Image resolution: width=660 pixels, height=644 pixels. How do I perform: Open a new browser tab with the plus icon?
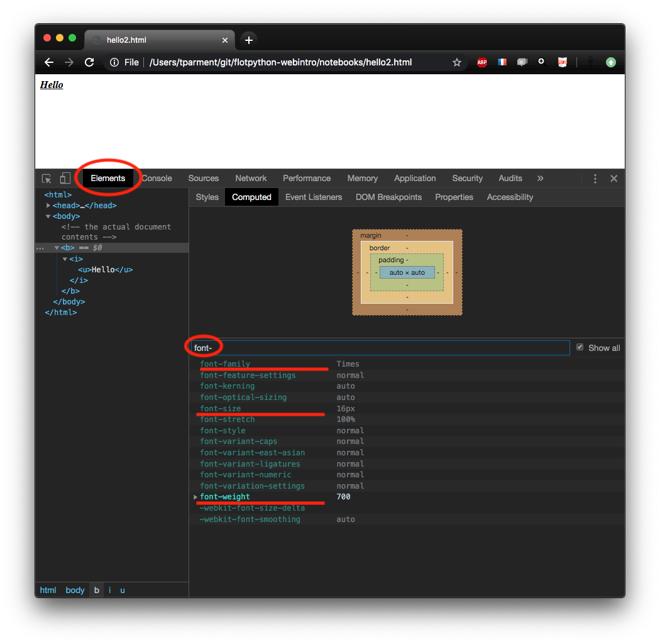(248, 39)
